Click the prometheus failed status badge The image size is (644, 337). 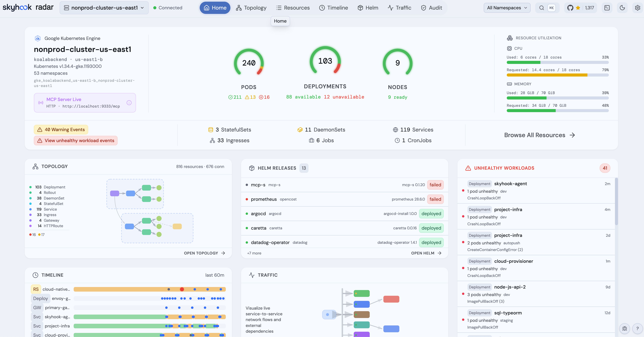point(435,199)
